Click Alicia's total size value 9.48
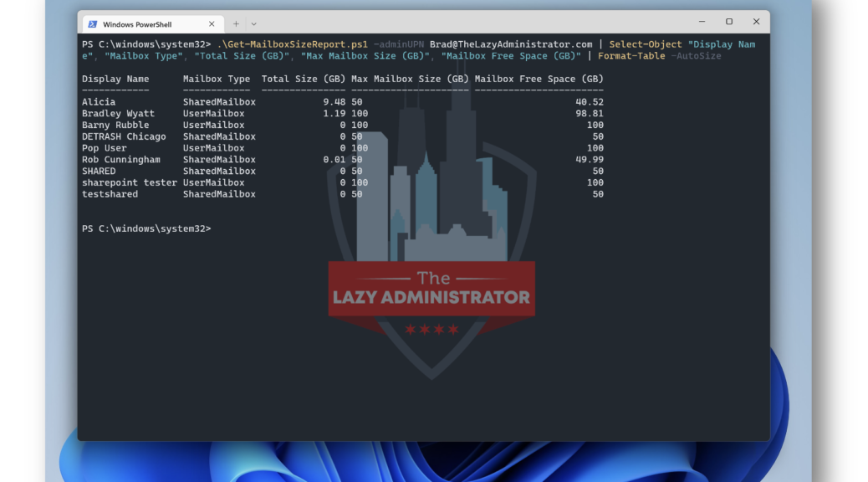 click(334, 102)
